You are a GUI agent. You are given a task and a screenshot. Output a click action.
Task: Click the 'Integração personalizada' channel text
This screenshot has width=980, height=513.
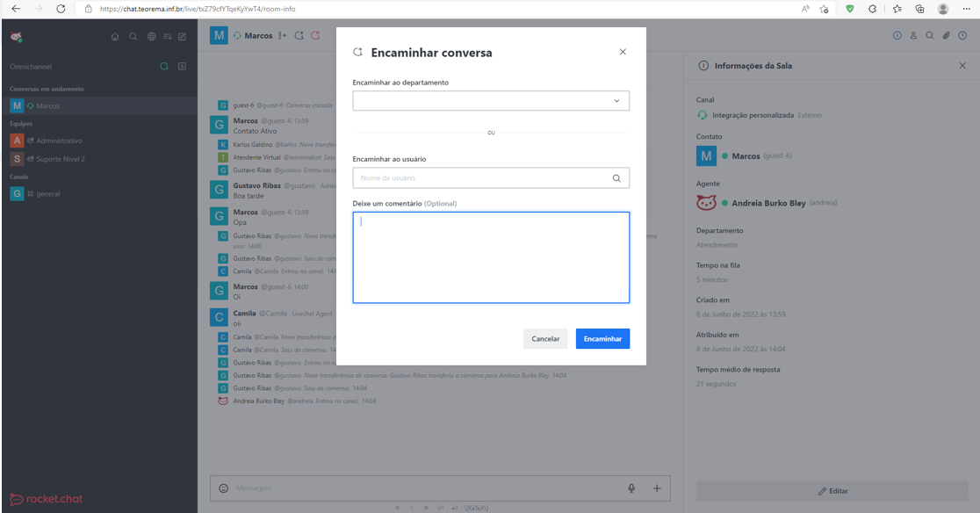pos(753,115)
